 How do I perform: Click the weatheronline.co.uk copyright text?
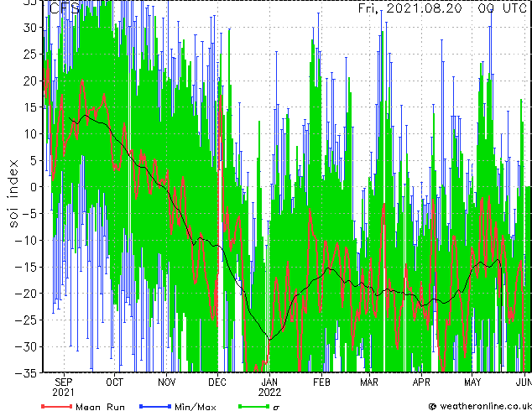coord(480,406)
